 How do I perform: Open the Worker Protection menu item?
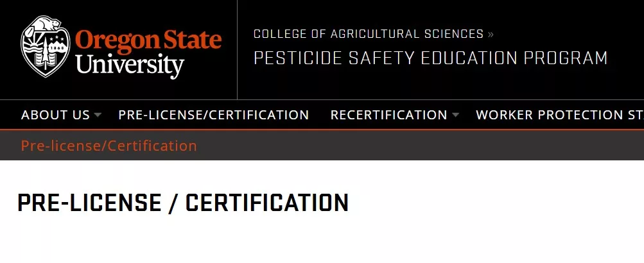[560, 115]
